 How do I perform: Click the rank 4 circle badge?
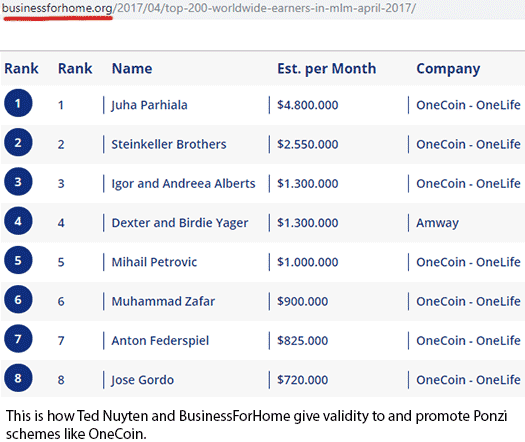[18, 221]
